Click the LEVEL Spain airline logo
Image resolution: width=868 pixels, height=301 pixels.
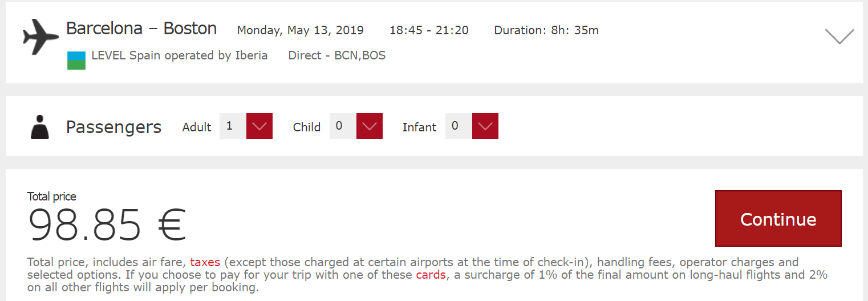point(76,61)
